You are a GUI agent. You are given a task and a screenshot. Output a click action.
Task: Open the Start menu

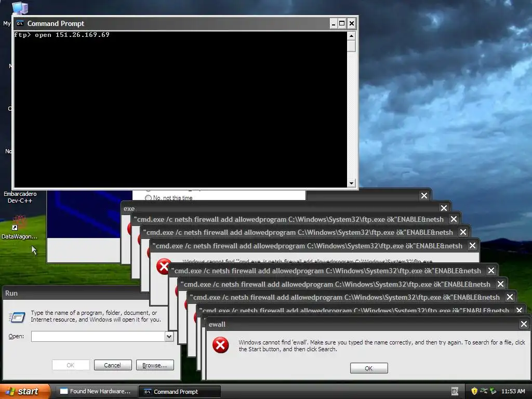(x=25, y=391)
